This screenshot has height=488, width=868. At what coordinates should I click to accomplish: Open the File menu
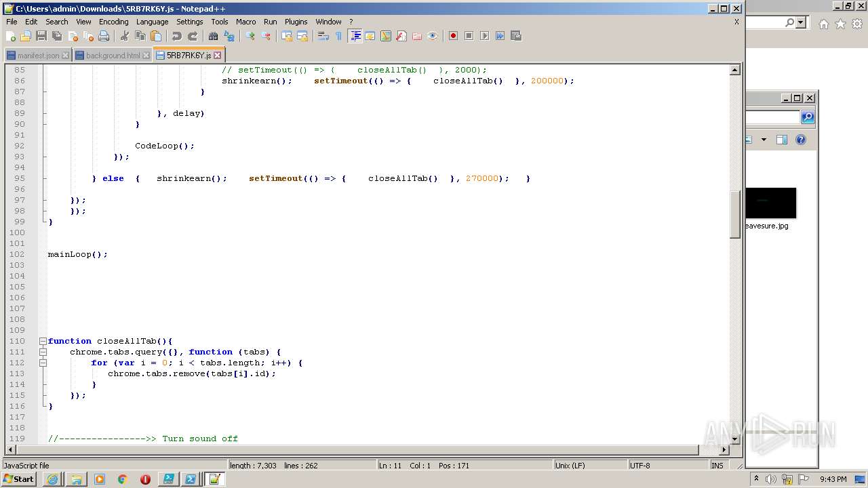pos(12,22)
